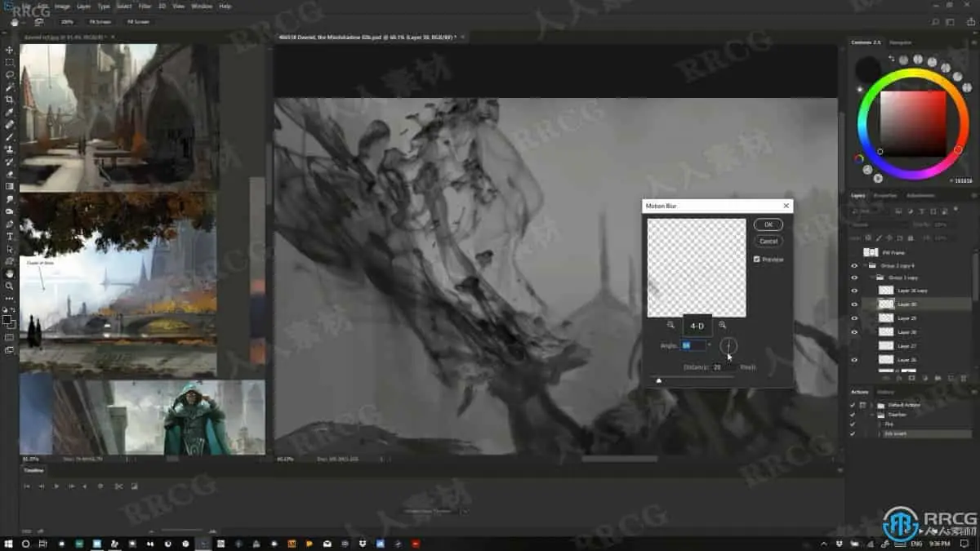
Task: Open Task View in the taskbar
Action: click(x=44, y=543)
